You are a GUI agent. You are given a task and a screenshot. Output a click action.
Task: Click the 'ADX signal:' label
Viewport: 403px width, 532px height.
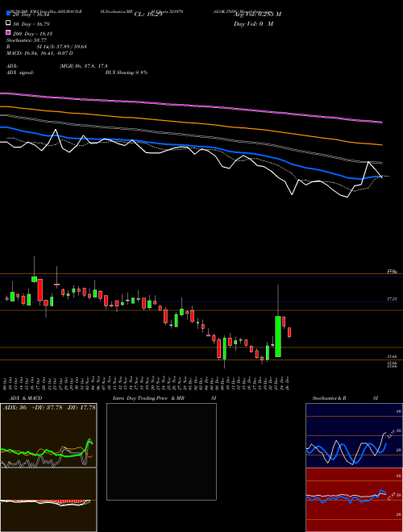coord(20,73)
